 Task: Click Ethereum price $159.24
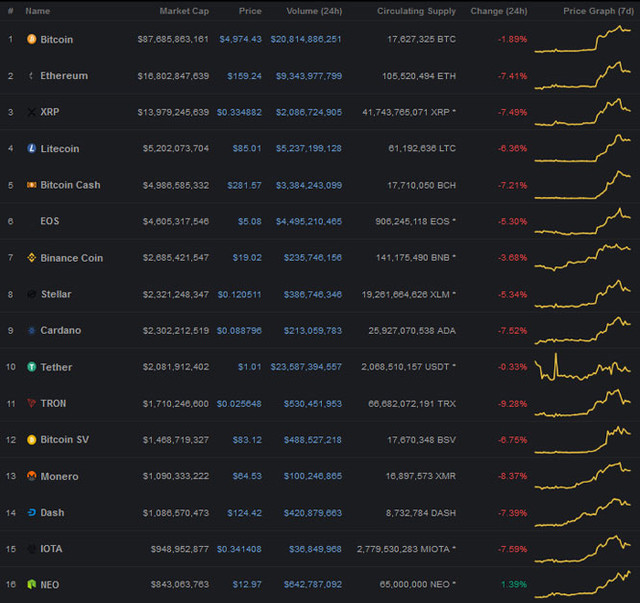244,76
